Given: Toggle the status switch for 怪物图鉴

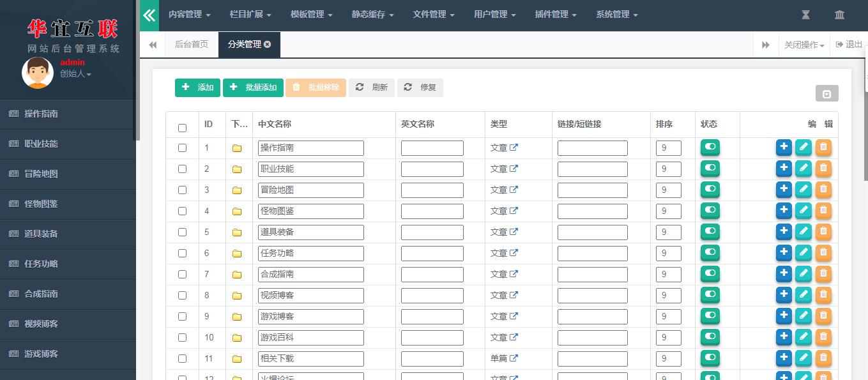Looking at the screenshot, I should coord(710,211).
